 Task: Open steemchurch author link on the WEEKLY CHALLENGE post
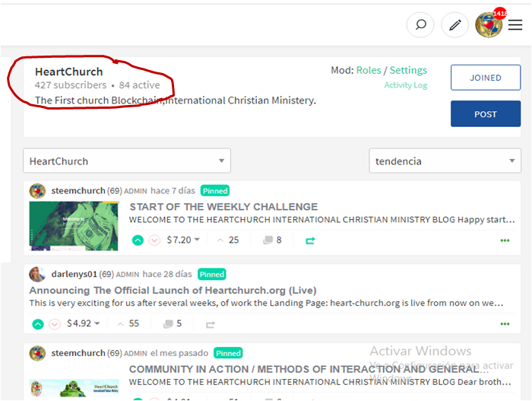click(78, 191)
